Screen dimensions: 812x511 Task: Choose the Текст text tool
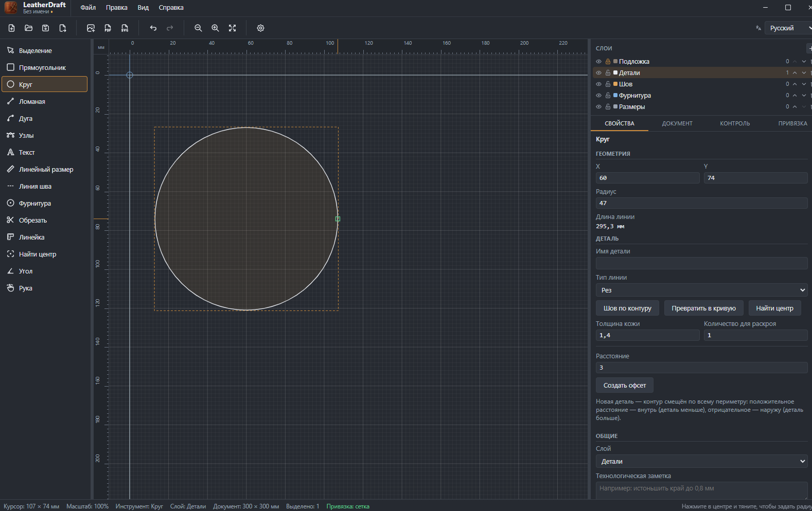[x=45, y=152]
